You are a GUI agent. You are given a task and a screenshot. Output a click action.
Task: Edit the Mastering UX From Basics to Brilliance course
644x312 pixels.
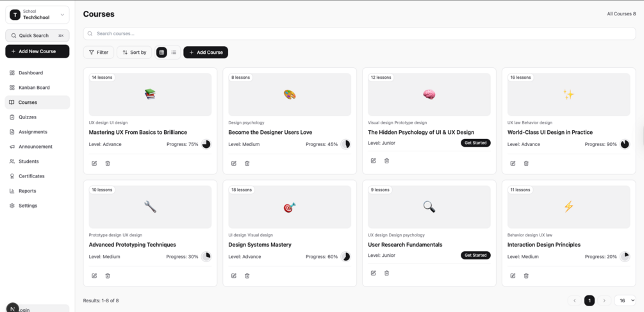tap(94, 163)
